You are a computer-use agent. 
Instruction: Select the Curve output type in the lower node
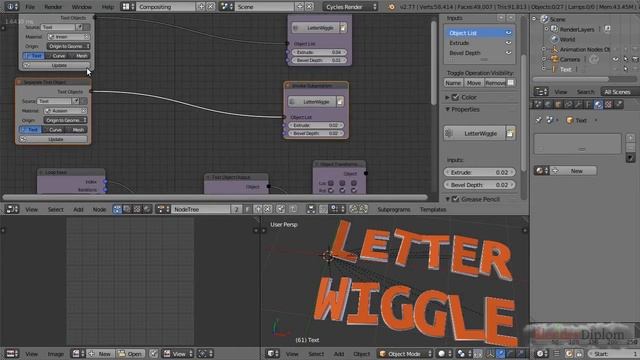[x=53, y=129]
